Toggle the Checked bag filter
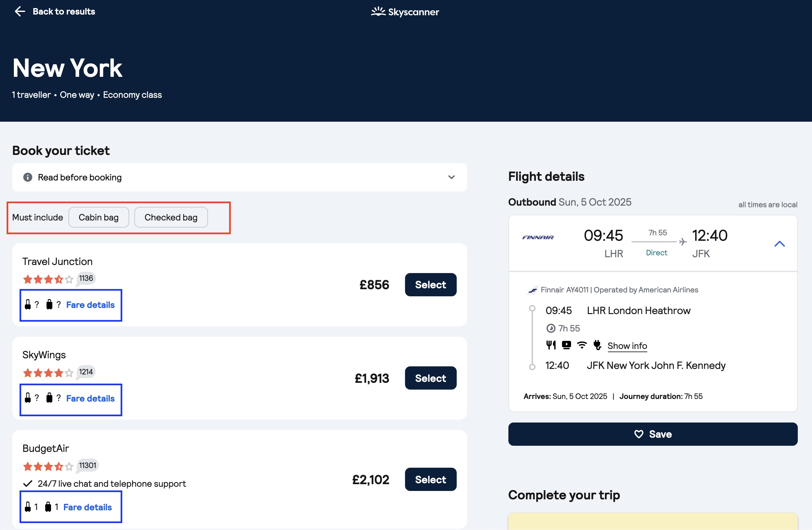This screenshot has width=812, height=530. (171, 217)
